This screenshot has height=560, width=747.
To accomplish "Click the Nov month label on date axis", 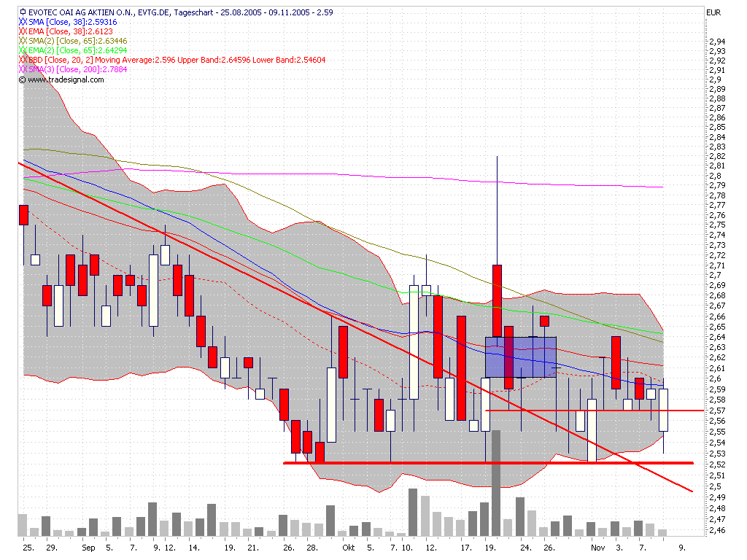I will tap(598, 547).
